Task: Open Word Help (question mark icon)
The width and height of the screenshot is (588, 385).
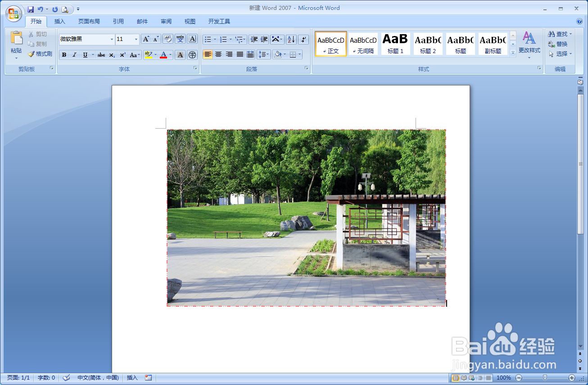Action: click(x=579, y=21)
